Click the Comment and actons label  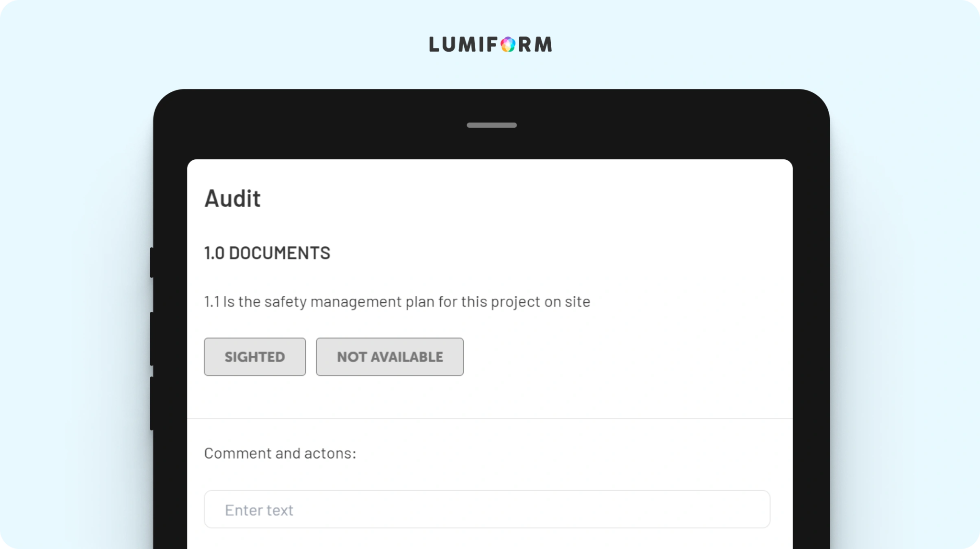pos(280,453)
